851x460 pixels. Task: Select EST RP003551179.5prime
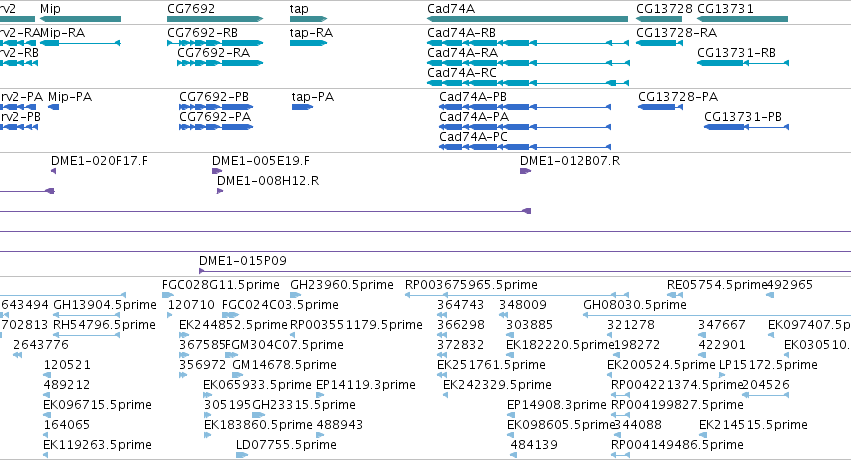pyautogui.click(x=294, y=335)
